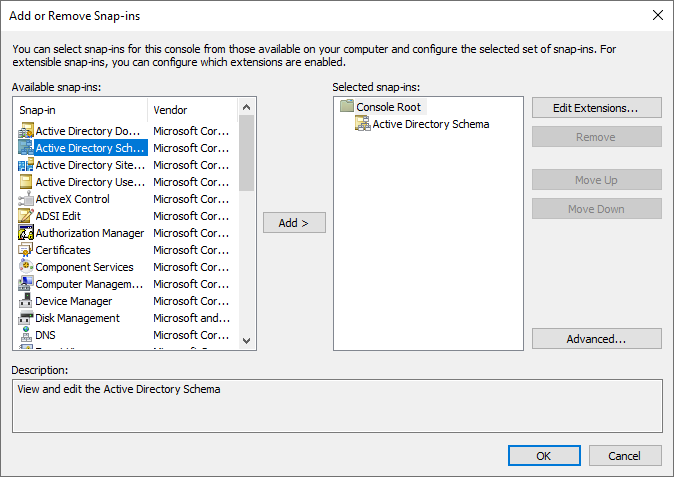Click the Computer Management icon
Screen dimensions: 674x477
click(x=26, y=284)
